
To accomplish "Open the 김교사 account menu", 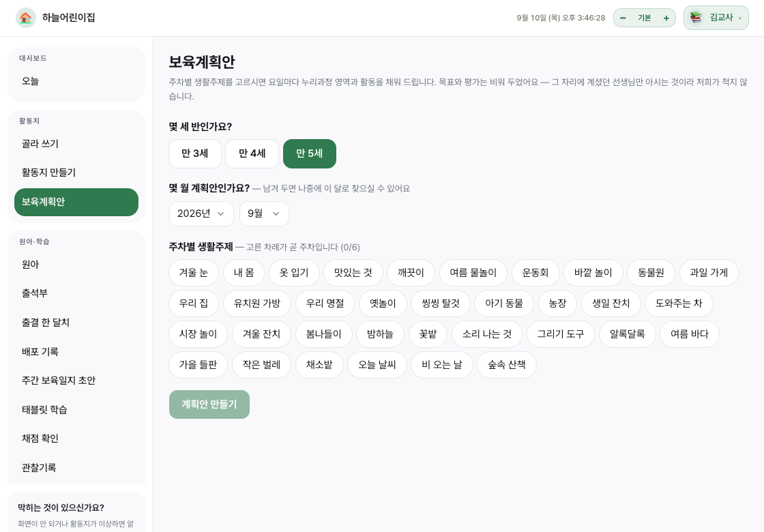I will tap(716, 18).
